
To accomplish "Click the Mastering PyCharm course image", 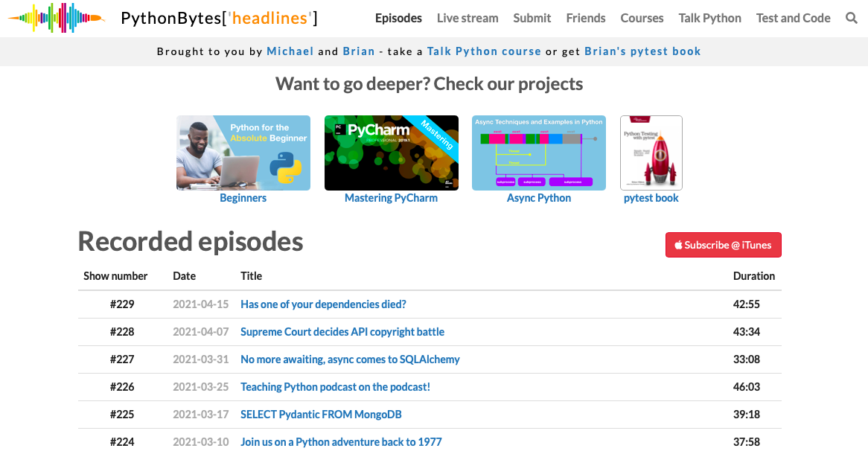I will coord(392,153).
